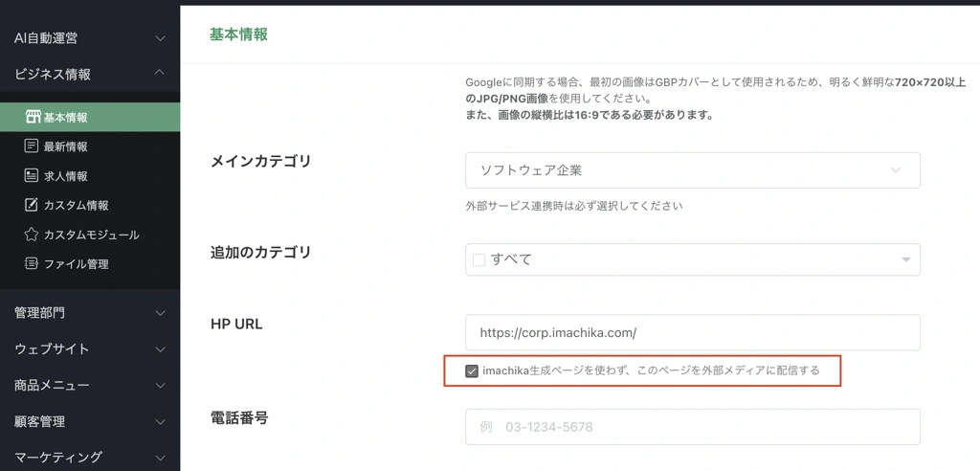This screenshot has height=471, width=980.
Task: Click the star icon beside カスタムモジュール
Action: point(32,235)
